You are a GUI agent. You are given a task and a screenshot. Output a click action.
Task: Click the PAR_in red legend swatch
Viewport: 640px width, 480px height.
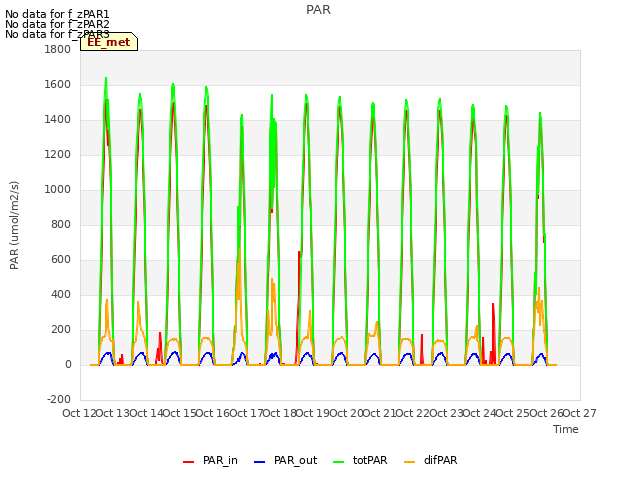coord(189,462)
